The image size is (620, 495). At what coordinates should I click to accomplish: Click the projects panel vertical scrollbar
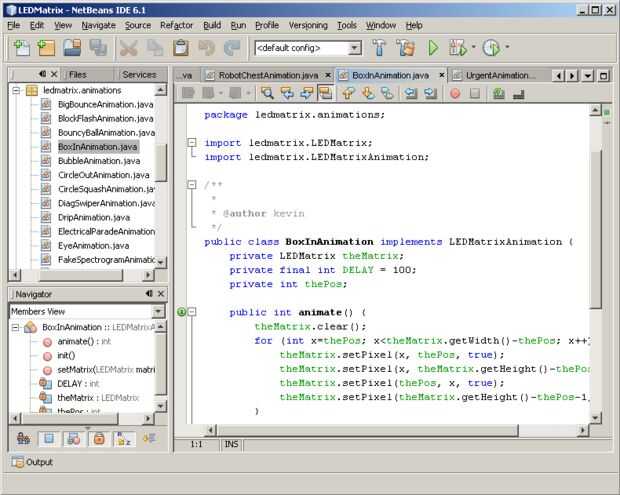coord(161,163)
